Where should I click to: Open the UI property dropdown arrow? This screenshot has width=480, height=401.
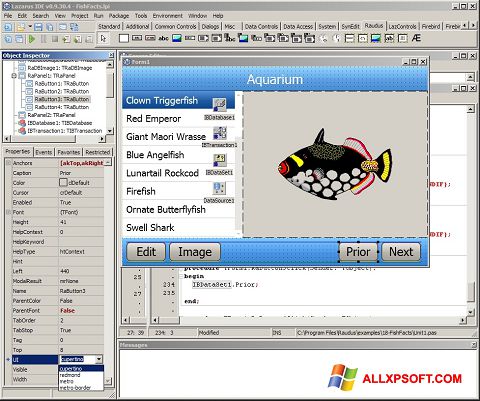coord(99,359)
